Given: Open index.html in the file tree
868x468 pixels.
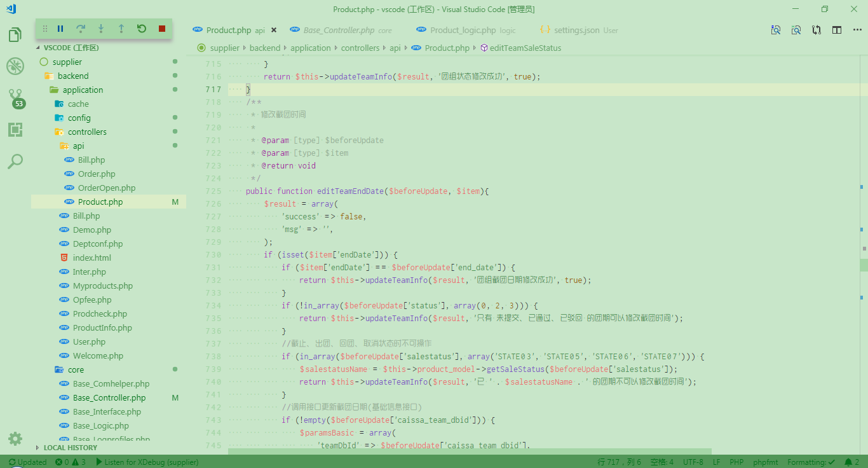Looking at the screenshot, I should click(x=92, y=258).
